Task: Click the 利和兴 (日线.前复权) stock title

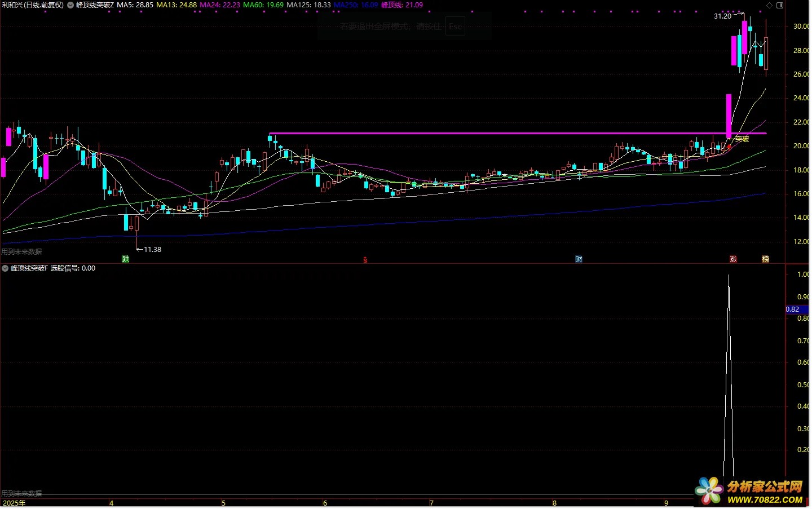Action: click(x=33, y=5)
